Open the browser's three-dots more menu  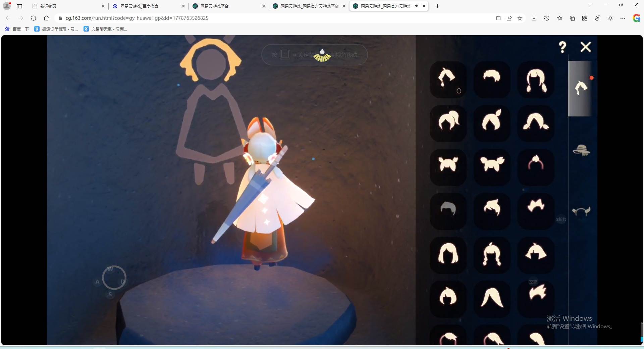pos(623,18)
